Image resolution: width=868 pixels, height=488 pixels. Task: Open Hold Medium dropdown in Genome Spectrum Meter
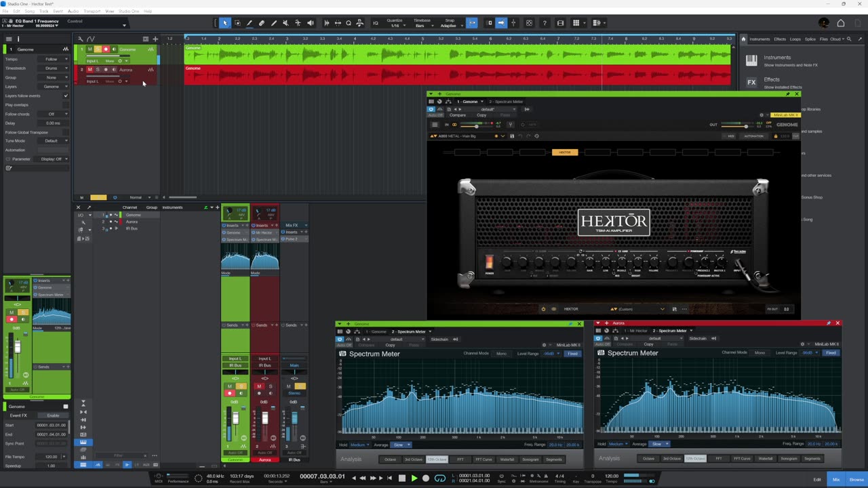359,445
